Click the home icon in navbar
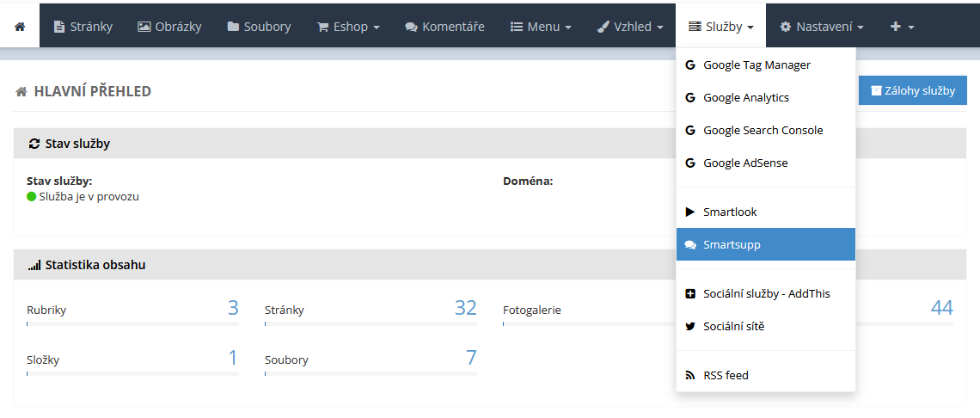980x418 pixels. [20, 27]
